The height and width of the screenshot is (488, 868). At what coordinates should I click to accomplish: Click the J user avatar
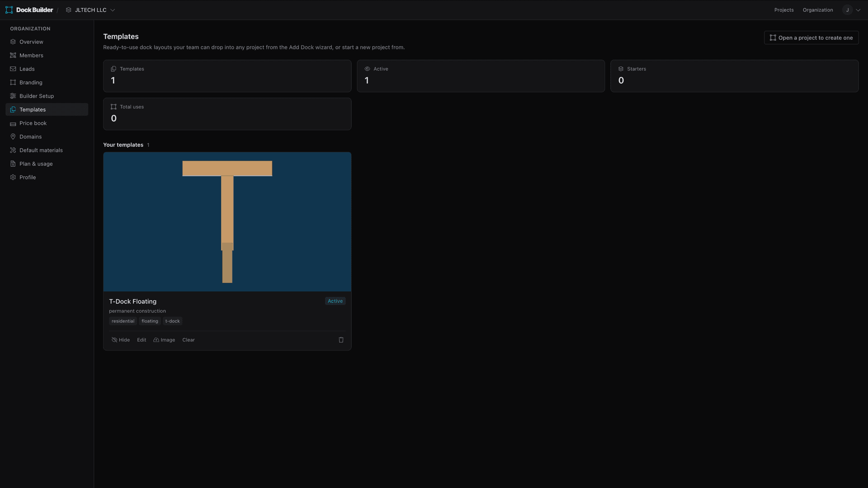tap(847, 10)
